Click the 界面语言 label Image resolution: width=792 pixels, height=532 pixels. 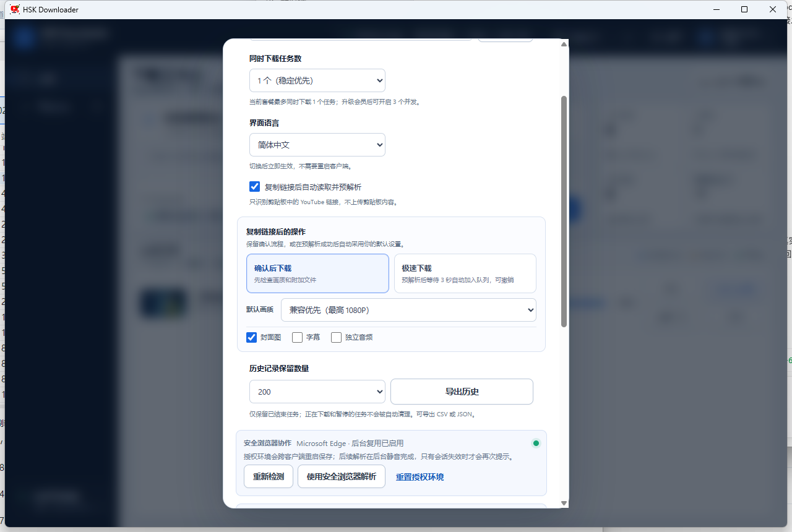[264, 123]
